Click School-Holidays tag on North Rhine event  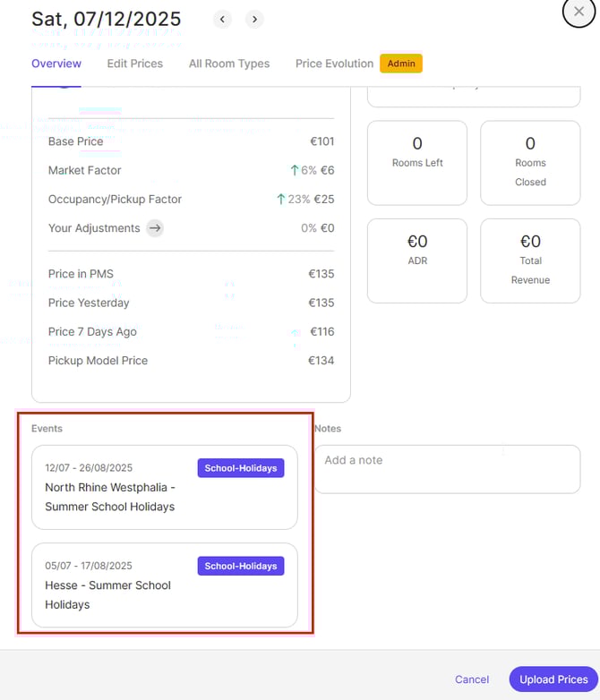241,468
